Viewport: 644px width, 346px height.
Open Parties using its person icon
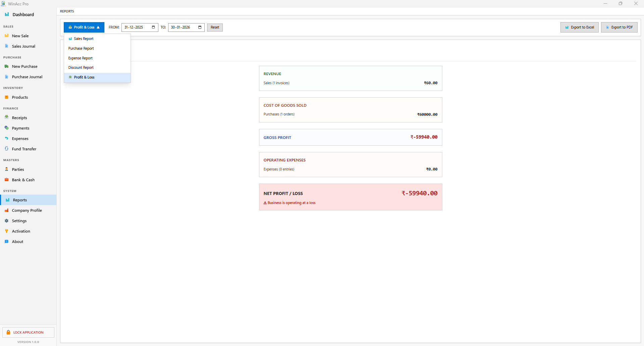[x=6, y=169]
